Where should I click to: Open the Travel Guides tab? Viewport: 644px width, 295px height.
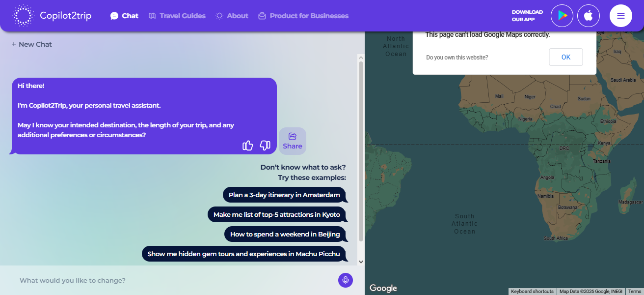click(177, 16)
